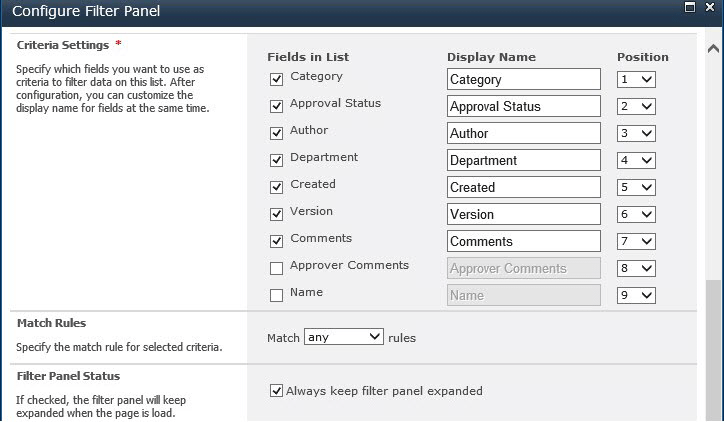Open the position dropdown for Category
This screenshot has width=724, height=422.
click(636, 79)
